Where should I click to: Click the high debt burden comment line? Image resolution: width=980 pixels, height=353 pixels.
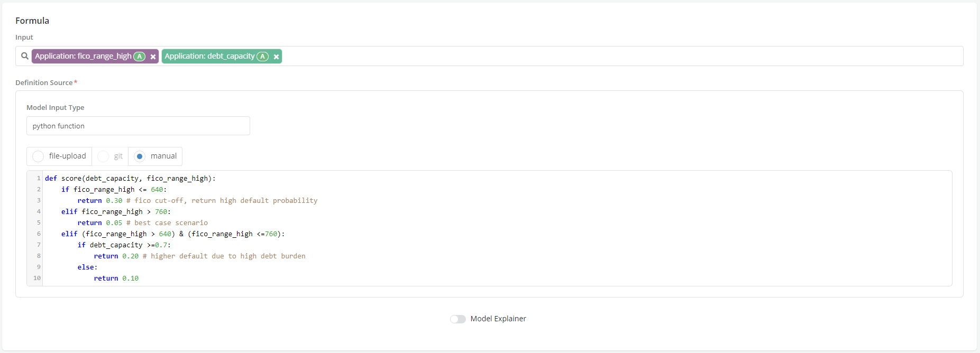click(x=228, y=256)
